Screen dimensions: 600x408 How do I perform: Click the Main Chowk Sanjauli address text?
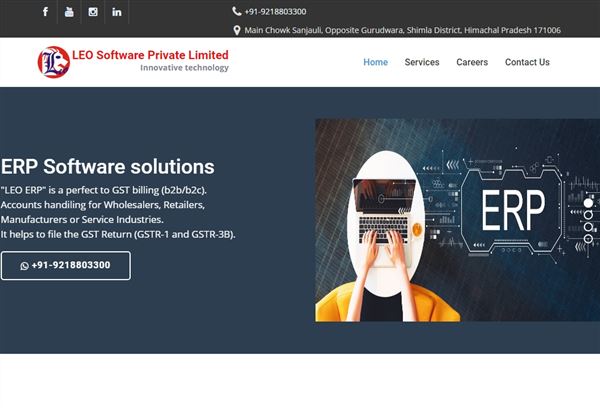[402, 30]
